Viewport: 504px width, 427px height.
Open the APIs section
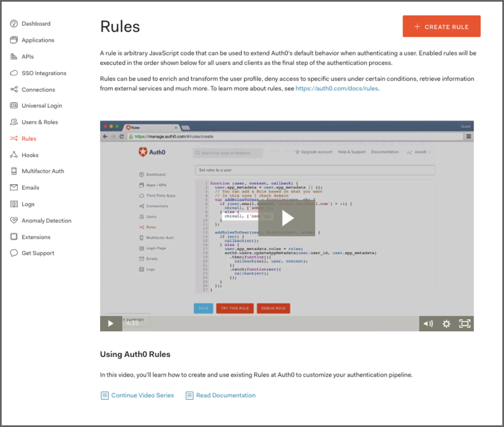(28, 57)
